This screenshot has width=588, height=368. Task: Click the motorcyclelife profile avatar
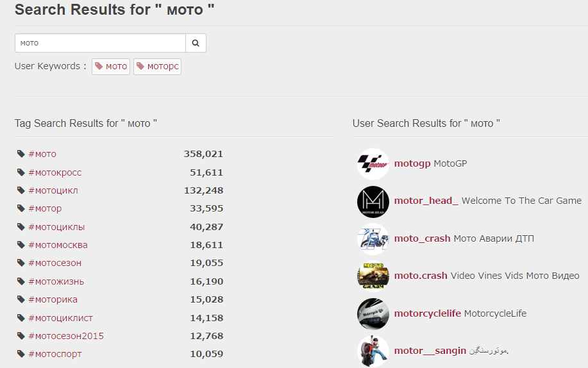(373, 314)
